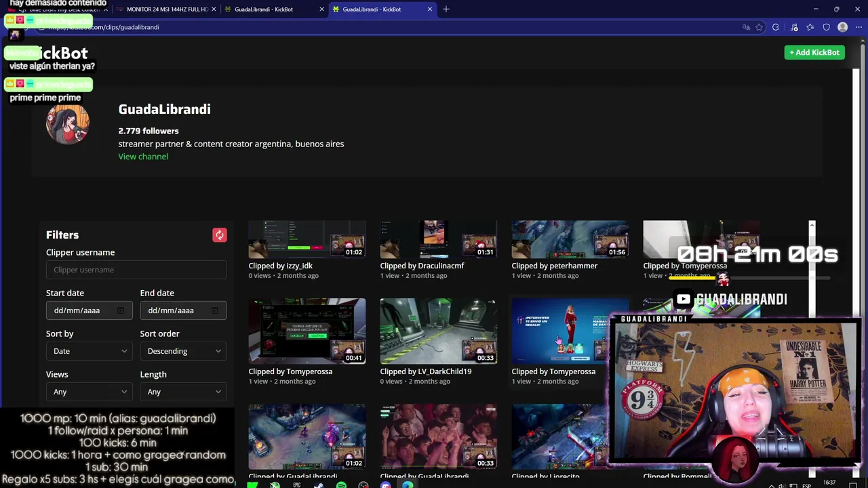
Task: Close the active GuadaLibrandi - KickBot tab
Action: pyautogui.click(x=429, y=9)
